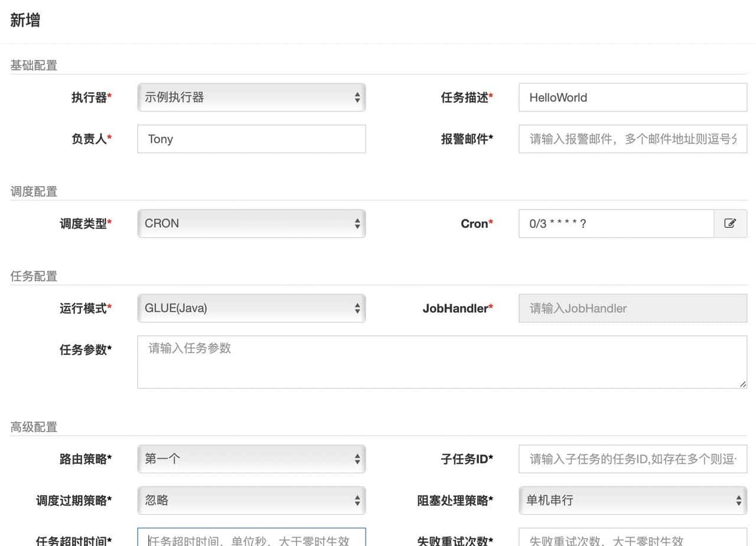Click the 失败重试次数 input field
Image resolution: width=756 pixels, height=546 pixels.
coord(632,539)
